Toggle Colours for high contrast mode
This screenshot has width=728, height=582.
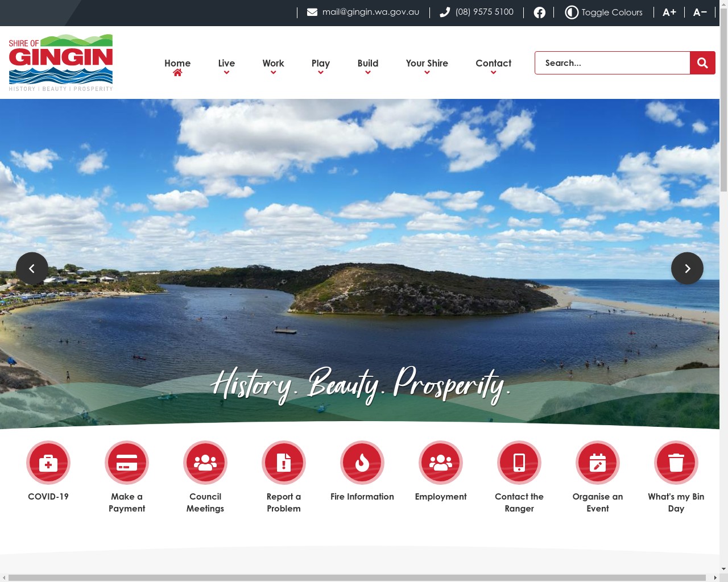[x=603, y=12]
